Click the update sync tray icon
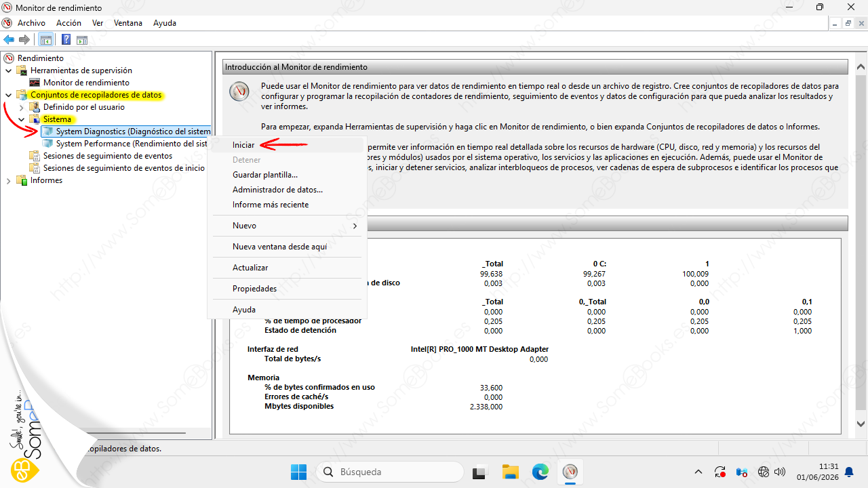868x488 pixels. point(720,472)
